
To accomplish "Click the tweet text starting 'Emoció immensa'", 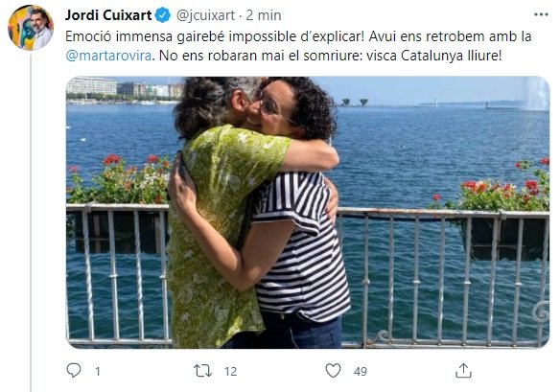I will click(x=298, y=46).
